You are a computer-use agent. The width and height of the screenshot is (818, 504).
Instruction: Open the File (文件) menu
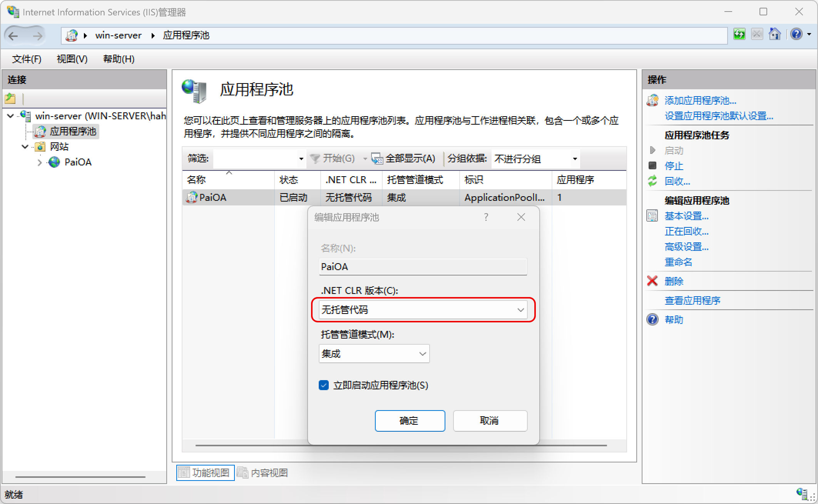click(27, 59)
